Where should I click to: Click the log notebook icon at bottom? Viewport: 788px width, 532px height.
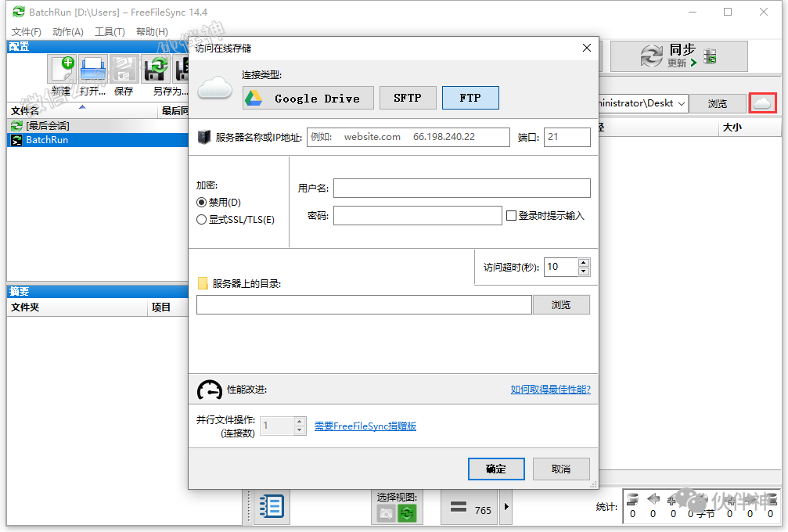pos(272,506)
